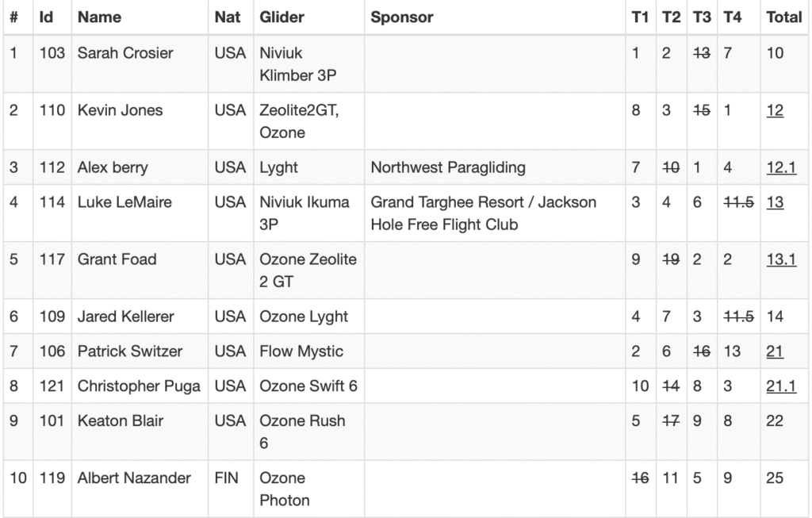Select the Sarah Crosier name cell
This screenshot has width=812, height=518.
tap(125, 54)
